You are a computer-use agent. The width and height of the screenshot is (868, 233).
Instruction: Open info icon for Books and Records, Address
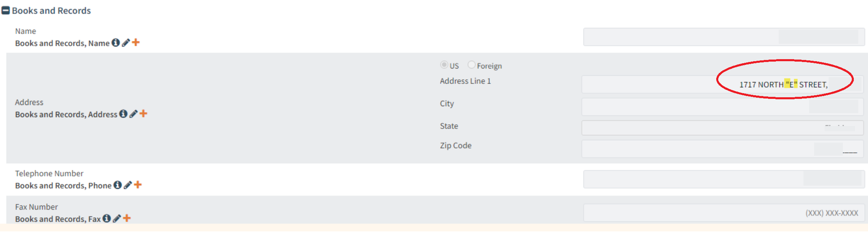(x=123, y=114)
